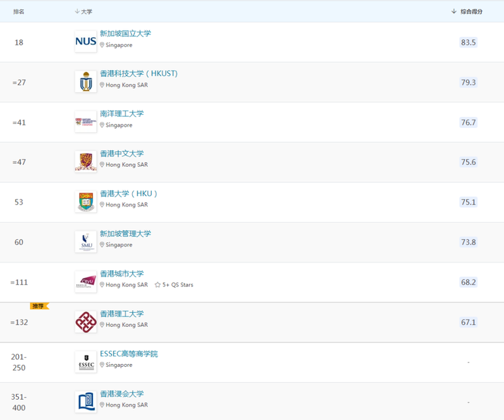Click the ESSEC logo

(86, 362)
